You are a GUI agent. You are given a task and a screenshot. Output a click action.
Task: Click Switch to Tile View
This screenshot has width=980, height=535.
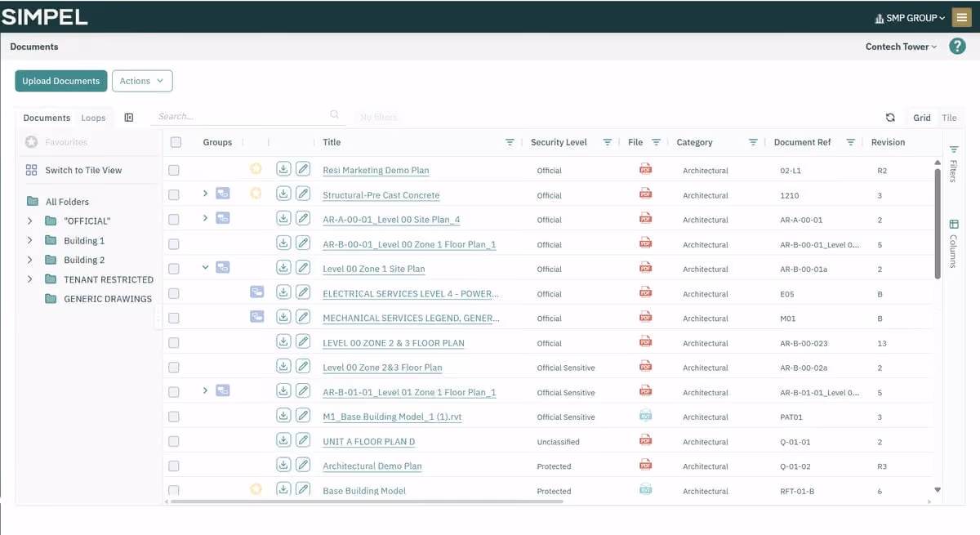point(73,170)
